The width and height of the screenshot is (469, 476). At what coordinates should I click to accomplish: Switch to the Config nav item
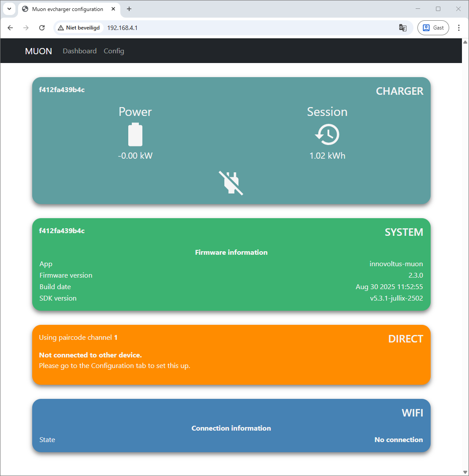tap(114, 51)
